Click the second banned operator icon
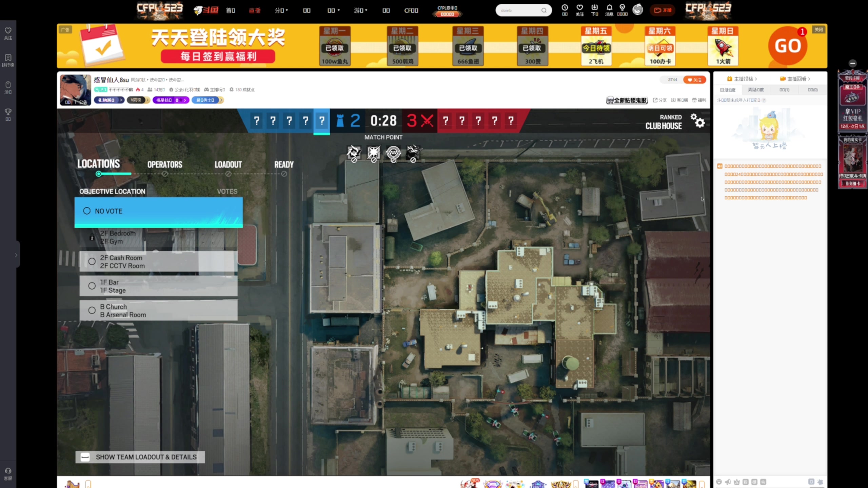Screen dimensions: 868x488 pos(374,154)
